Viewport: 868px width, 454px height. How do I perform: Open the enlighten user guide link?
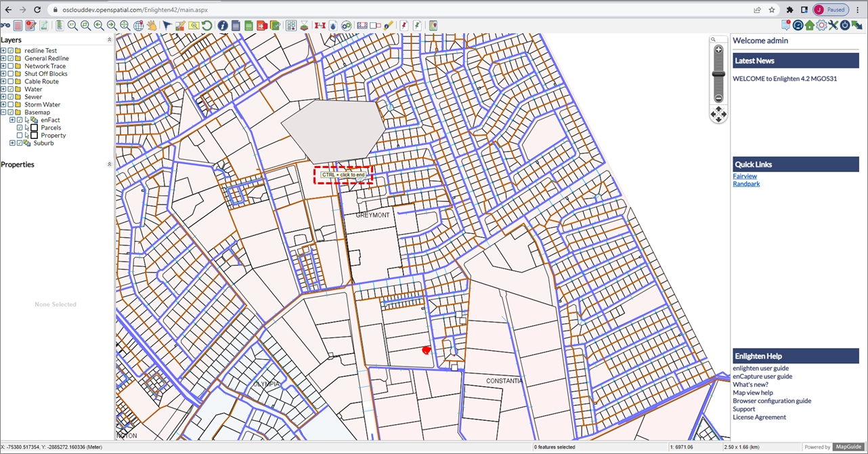[760, 369]
